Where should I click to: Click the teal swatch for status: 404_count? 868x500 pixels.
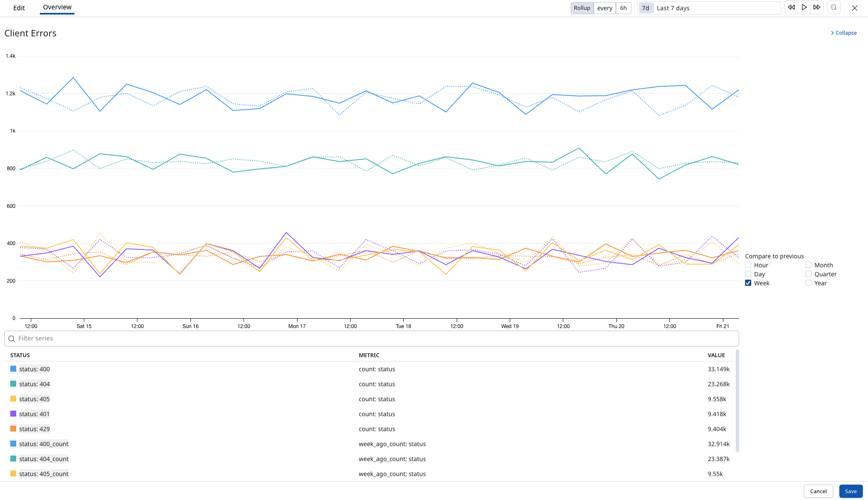(13, 459)
